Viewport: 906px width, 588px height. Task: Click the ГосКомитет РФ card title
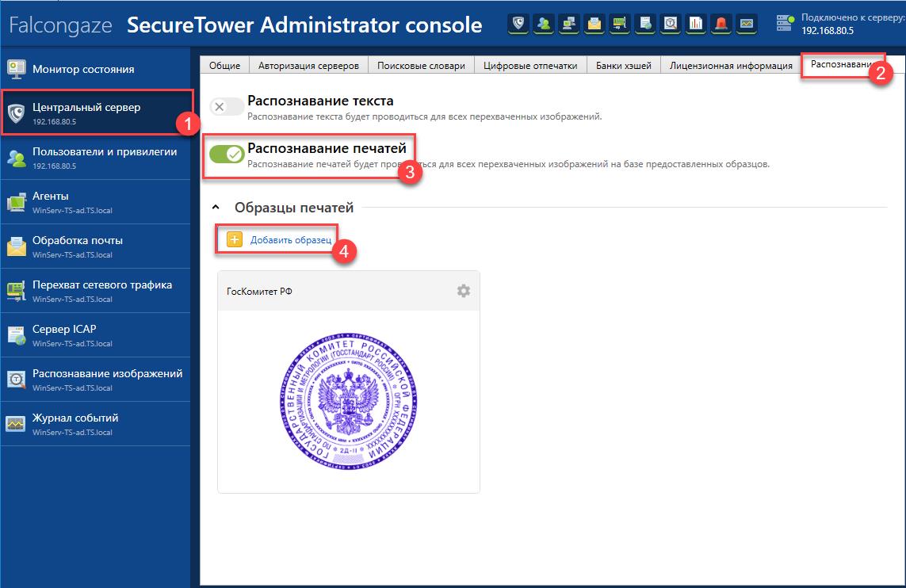(x=259, y=291)
